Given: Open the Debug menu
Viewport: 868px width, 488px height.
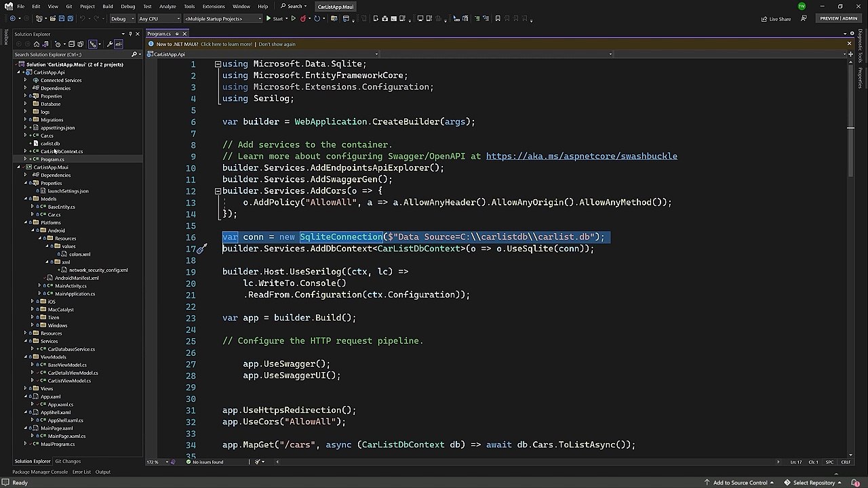Looking at the screenshot, I should click(127, 6).
